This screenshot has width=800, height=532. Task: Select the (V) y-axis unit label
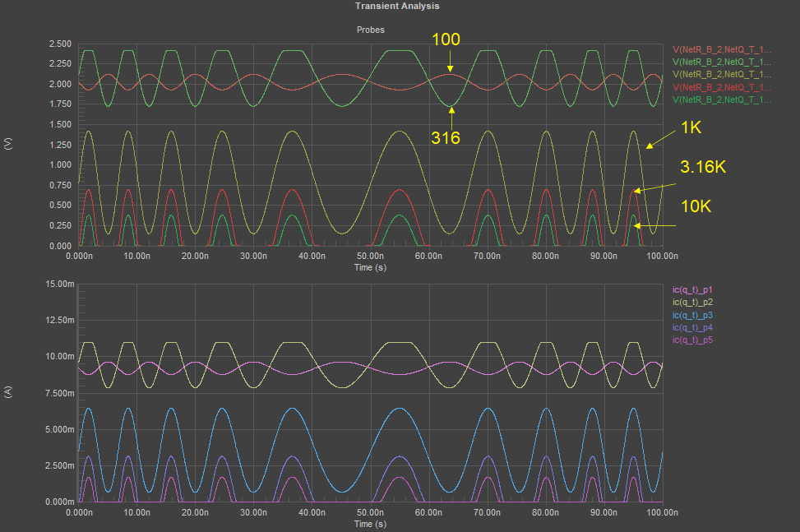[9, 145]
